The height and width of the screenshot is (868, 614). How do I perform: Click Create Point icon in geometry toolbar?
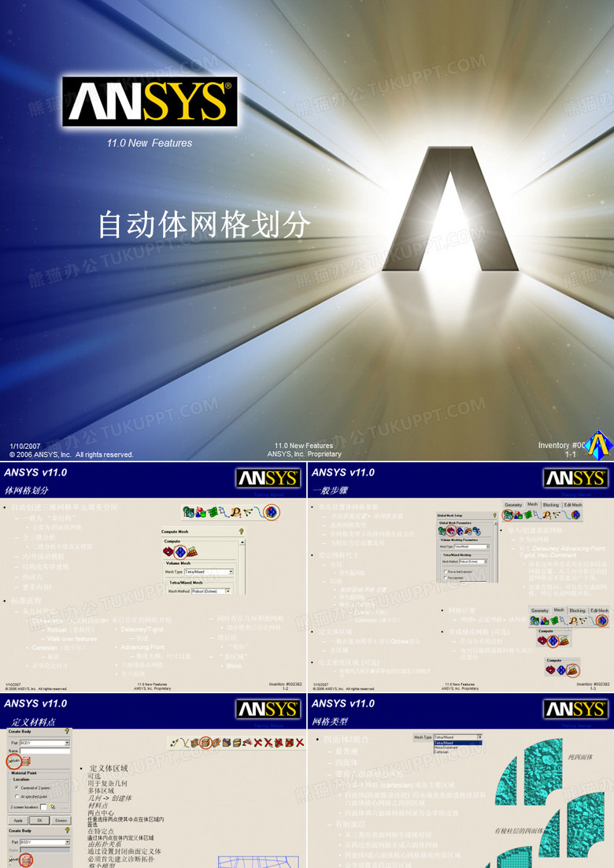(175, 742)
